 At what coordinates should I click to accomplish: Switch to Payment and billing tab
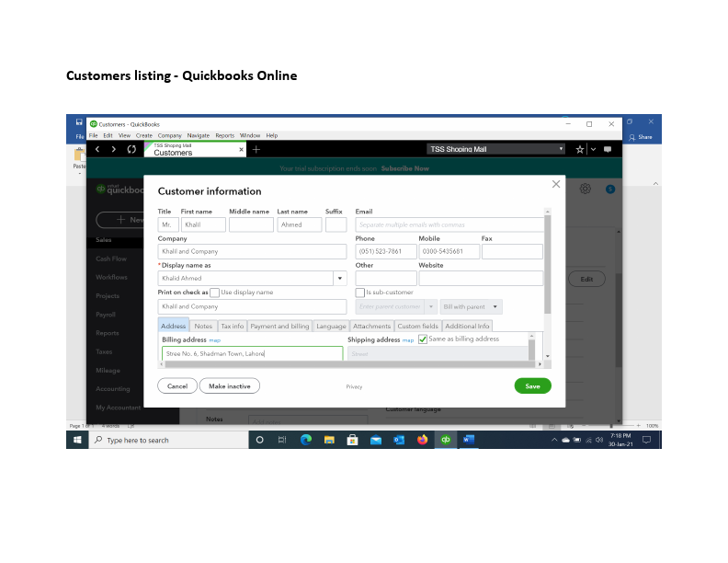coord(279,326)
